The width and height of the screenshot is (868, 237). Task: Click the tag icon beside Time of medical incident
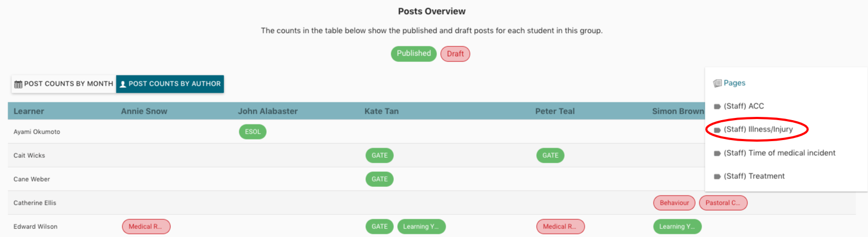click(717, 154)
